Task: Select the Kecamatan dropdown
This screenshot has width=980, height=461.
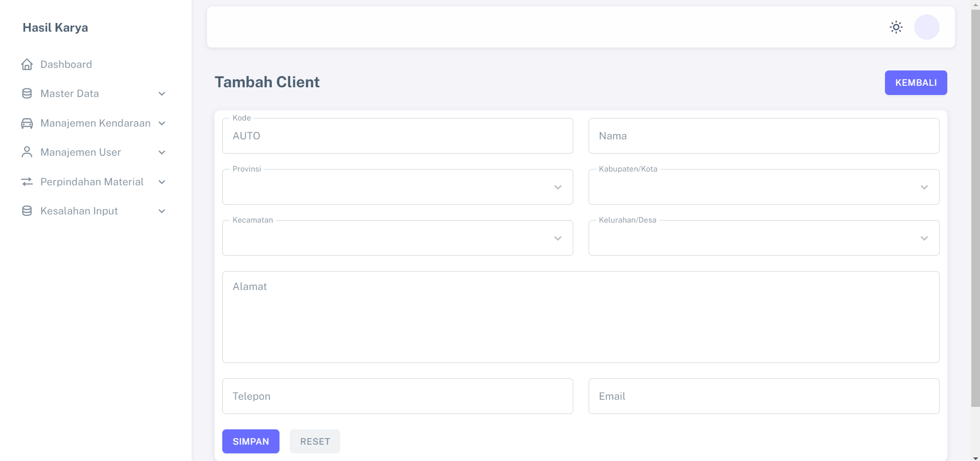Action: 397,238
